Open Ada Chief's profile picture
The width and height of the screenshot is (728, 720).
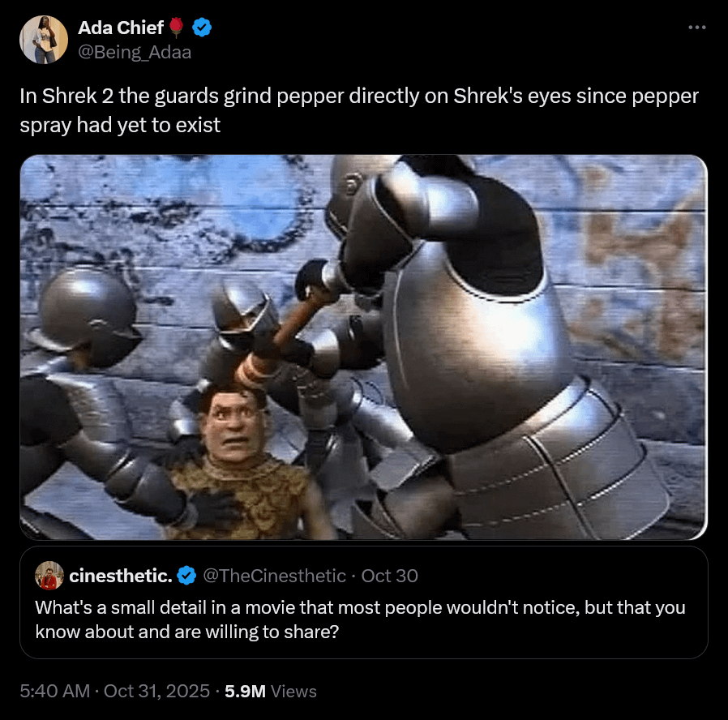(x=44, y=40)
